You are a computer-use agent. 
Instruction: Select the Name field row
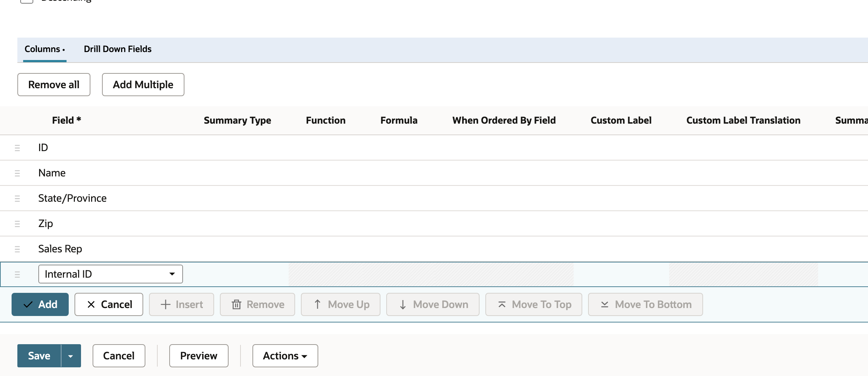click(434, 173)
